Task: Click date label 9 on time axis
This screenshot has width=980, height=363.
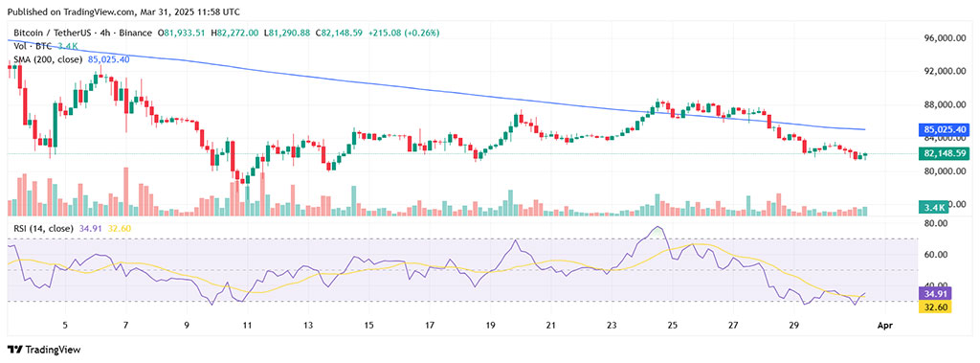Action: [187, 326]
